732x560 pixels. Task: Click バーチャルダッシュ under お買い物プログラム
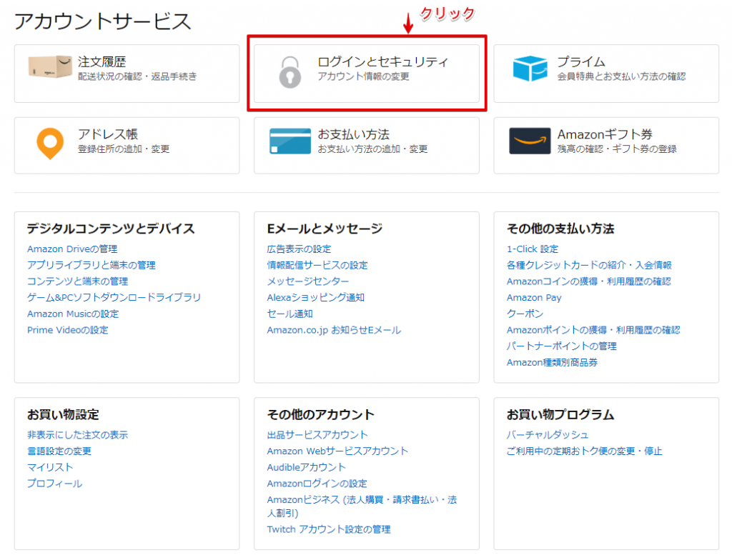pos(547,434)
